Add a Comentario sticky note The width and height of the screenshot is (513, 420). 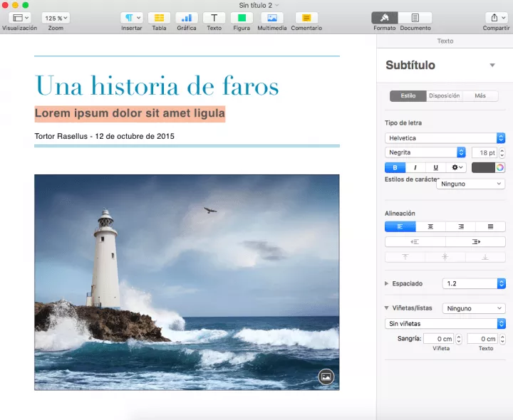(306, 18)
